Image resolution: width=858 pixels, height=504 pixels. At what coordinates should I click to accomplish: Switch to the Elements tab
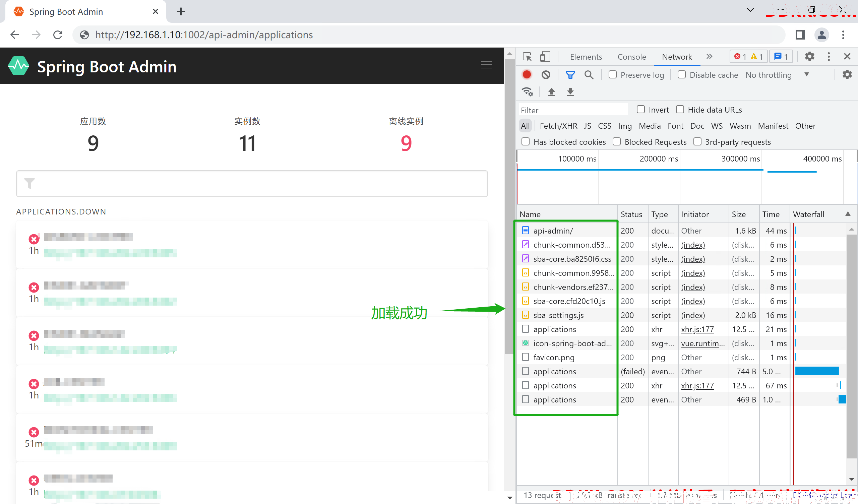(586, 57)
